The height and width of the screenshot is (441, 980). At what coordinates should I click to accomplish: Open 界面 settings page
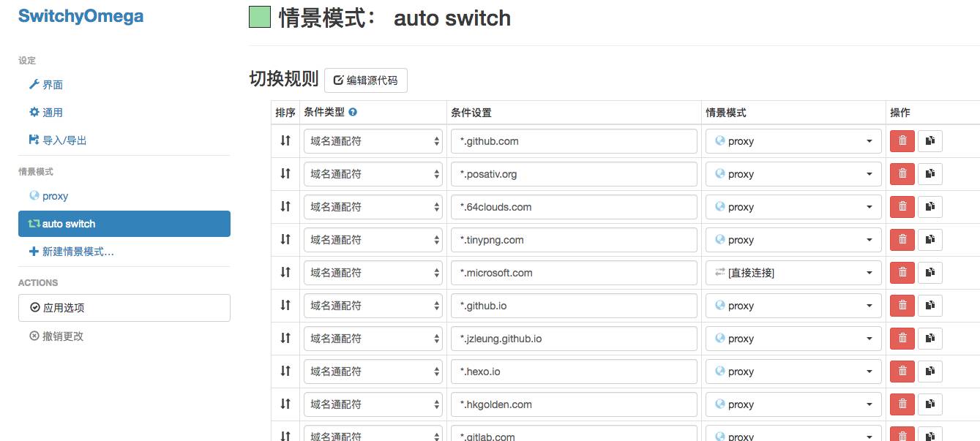click(x=46, y=85)
